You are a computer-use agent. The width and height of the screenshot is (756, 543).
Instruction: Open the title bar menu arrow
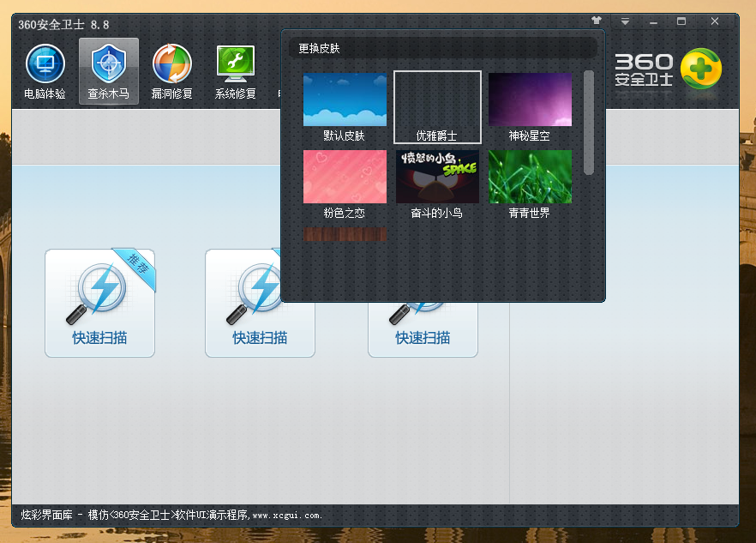(x=625, y=21)
